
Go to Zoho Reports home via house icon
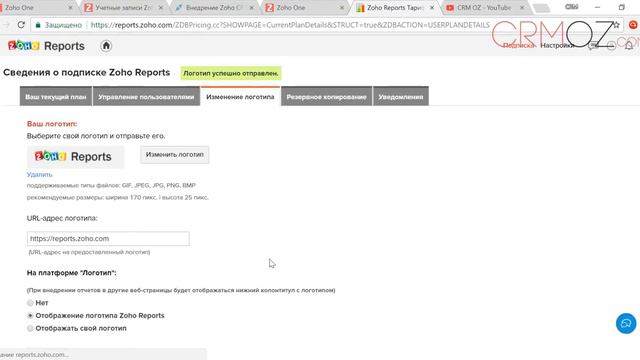(106, 46)
